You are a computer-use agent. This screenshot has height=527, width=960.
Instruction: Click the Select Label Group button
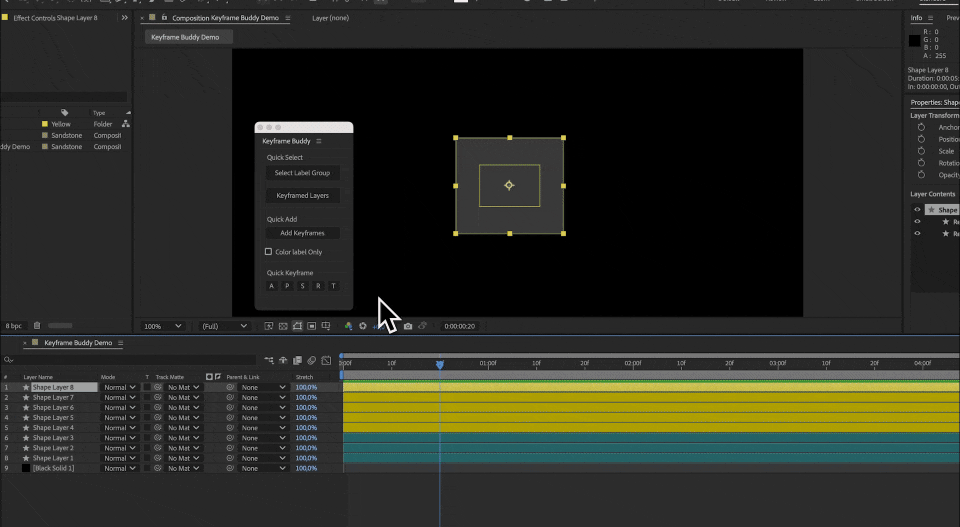(x=302, y=173)
